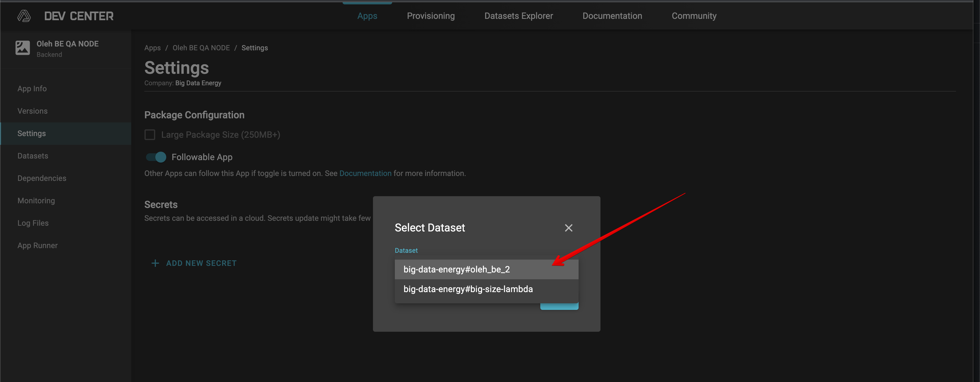Image resolution: width=980 pixels, height=382 pixels.
Task: Open Monitoring in the sidebar
Action: [66, 201]
